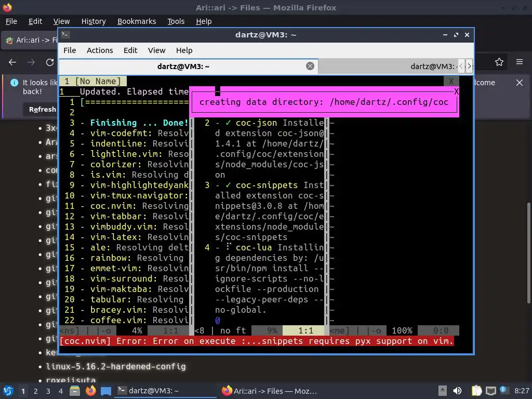Open the linux-5.16.2-hardened-config file link
532x399 pixels.
click(x=116, y=366)
